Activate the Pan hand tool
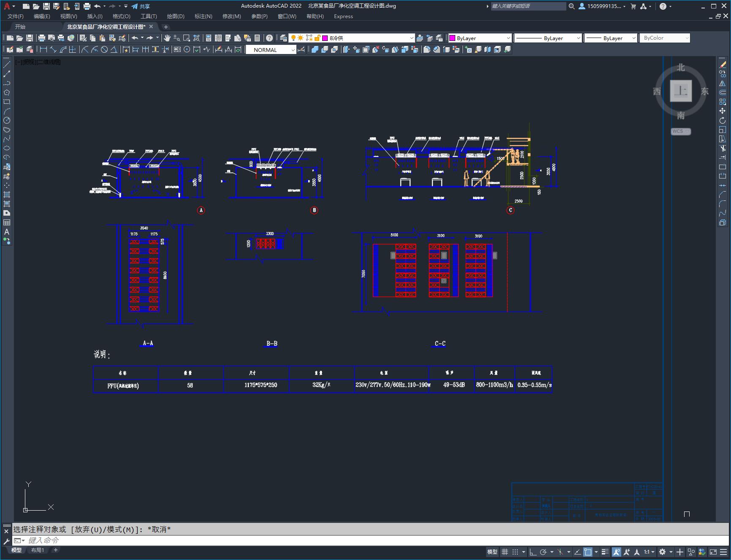Image resolution: width=731 pixels, height=560 pixels. [167, 38]
